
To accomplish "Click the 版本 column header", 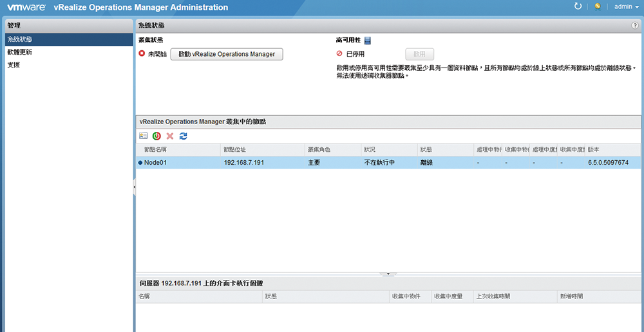I will [x=613, y=150].
